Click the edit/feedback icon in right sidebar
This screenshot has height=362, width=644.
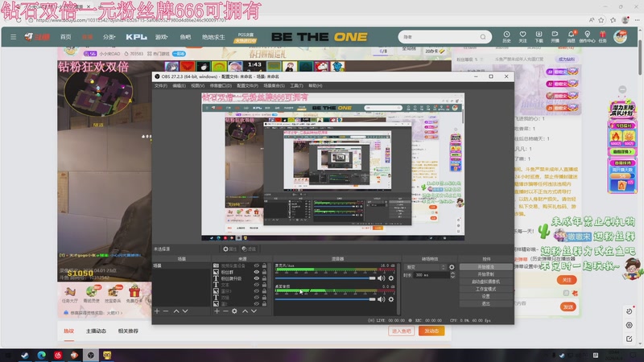coord(630,339)
